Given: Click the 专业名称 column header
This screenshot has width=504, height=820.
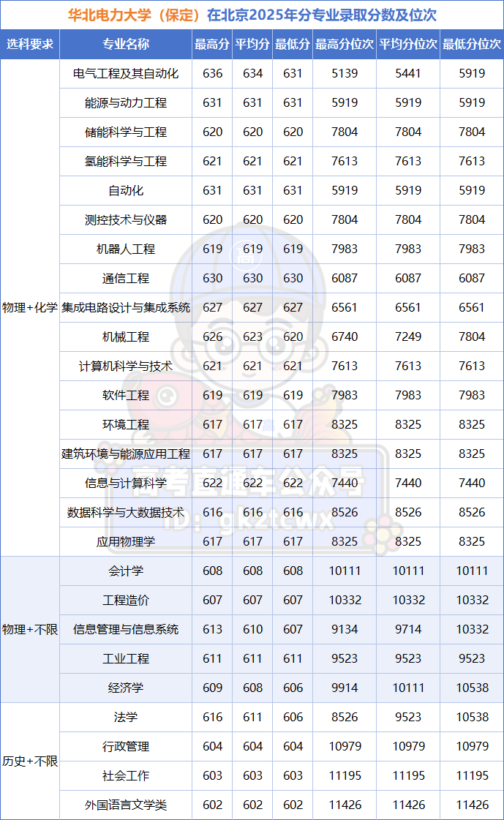Looking at the screenshot, I should tap(126, 45).
